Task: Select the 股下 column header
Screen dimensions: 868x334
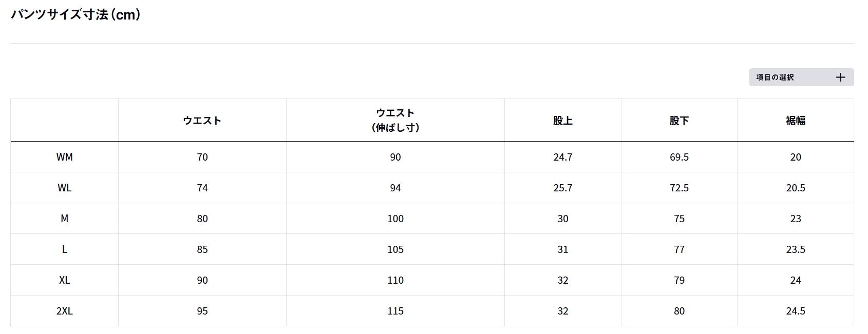Action: click(x=679, y=121)
